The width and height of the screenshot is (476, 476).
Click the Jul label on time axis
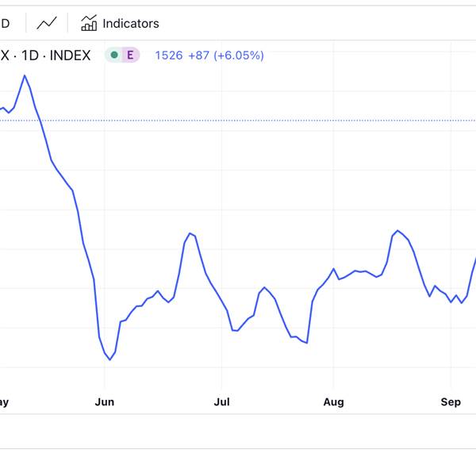221,402
